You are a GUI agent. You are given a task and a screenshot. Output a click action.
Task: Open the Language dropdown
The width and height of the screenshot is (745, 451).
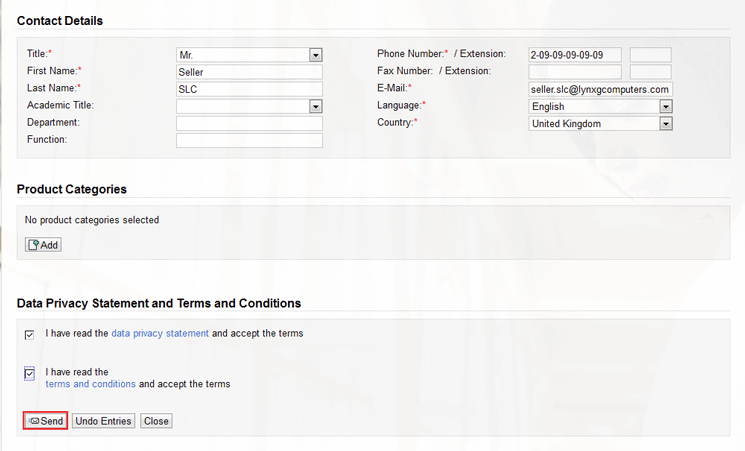[x=665, y=106]
